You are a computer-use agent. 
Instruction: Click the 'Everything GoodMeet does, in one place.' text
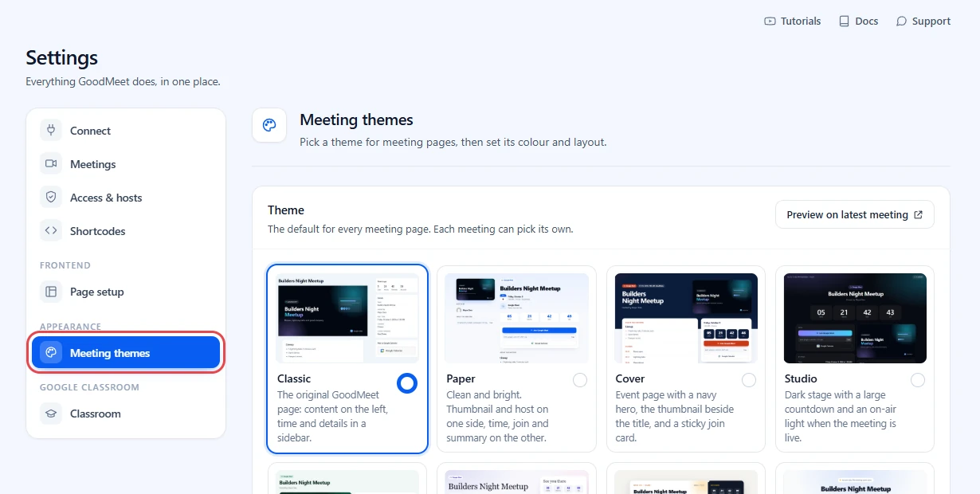123,81
